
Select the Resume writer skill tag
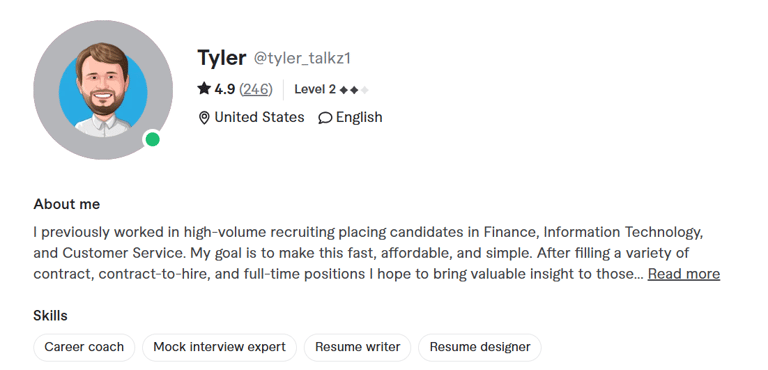pyautogui.click(x=358, y=347)
